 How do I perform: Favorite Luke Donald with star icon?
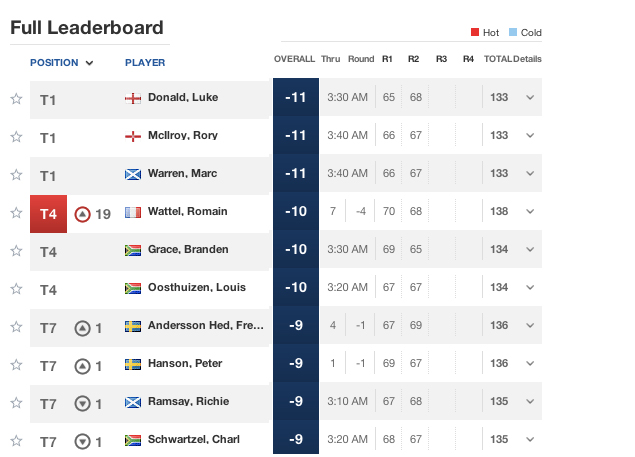[x=16, y=99]
